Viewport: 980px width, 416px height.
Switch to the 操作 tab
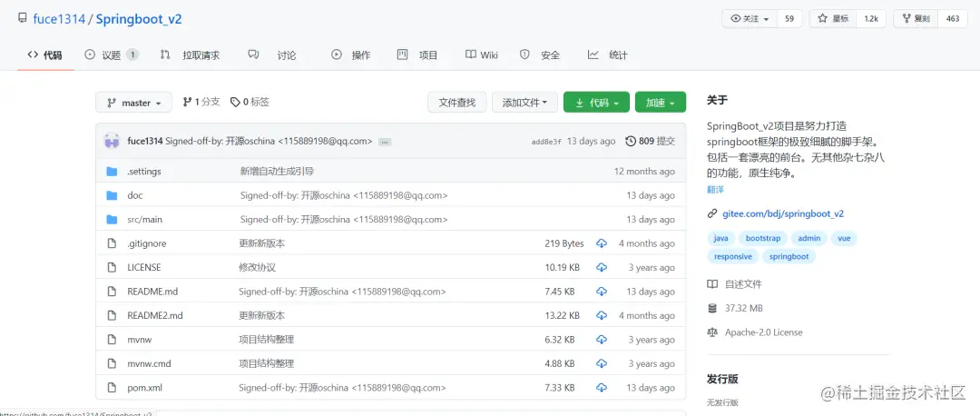pyautogui.click(x=350, y=55)
